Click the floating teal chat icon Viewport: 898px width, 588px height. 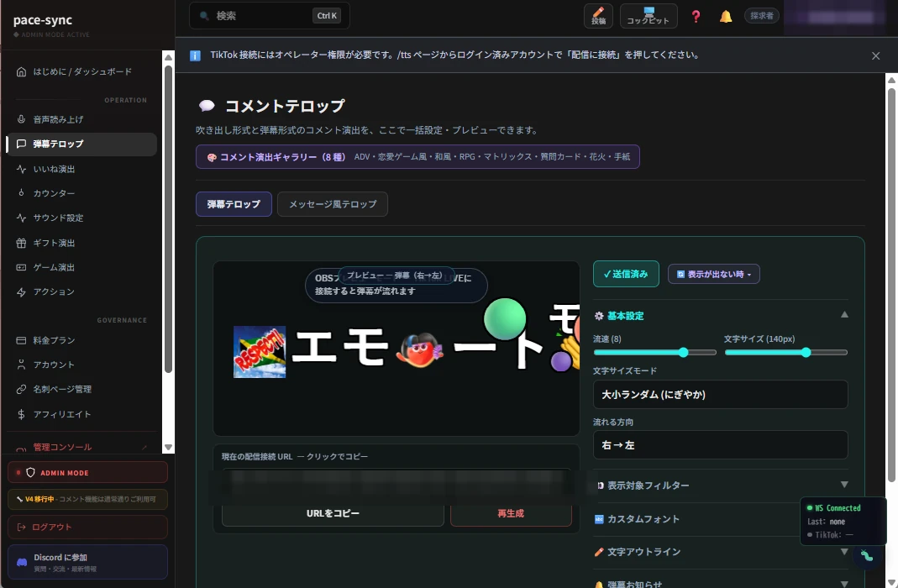(867, 555)
